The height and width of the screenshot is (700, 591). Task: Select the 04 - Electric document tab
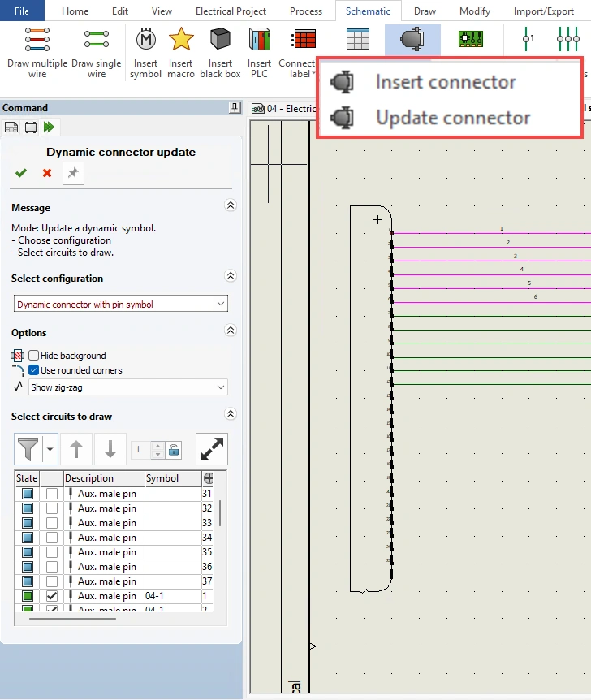click(x=283, y=109)
